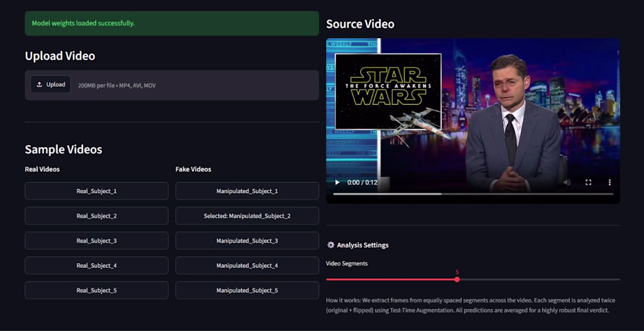
Task: Click the slider value '5'
Action: 457,272
